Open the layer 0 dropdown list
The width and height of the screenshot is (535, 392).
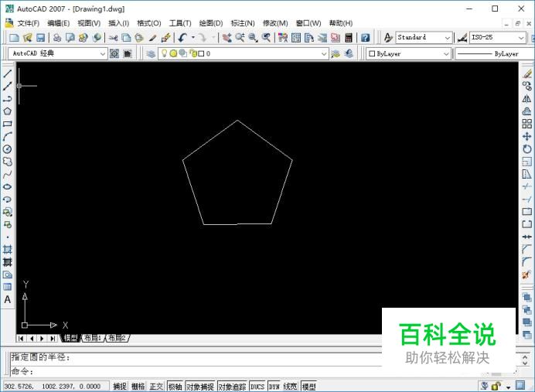324,53
